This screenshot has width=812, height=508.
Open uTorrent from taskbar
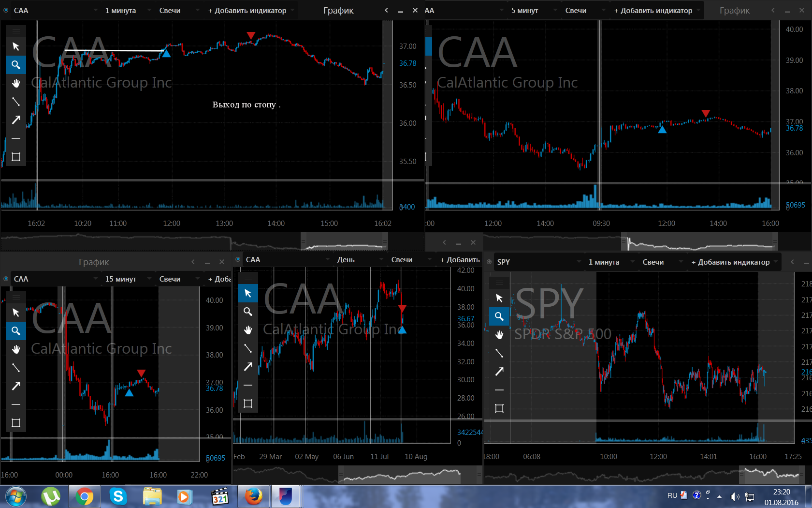(x=50, y=496)
